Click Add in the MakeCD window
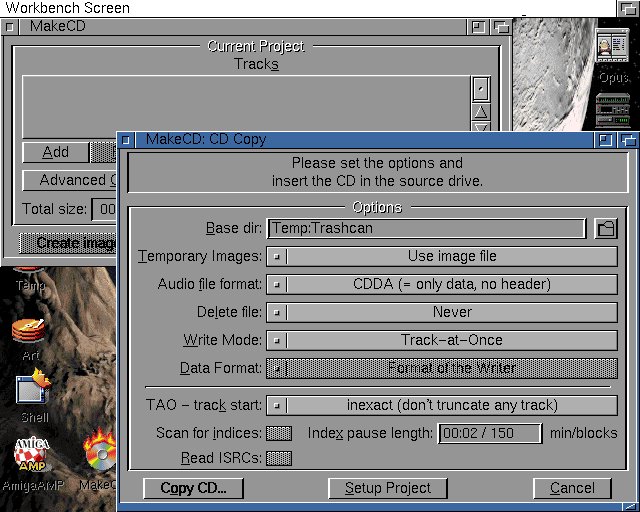This screenshot has width=640, height=512. tap(56, 152)
